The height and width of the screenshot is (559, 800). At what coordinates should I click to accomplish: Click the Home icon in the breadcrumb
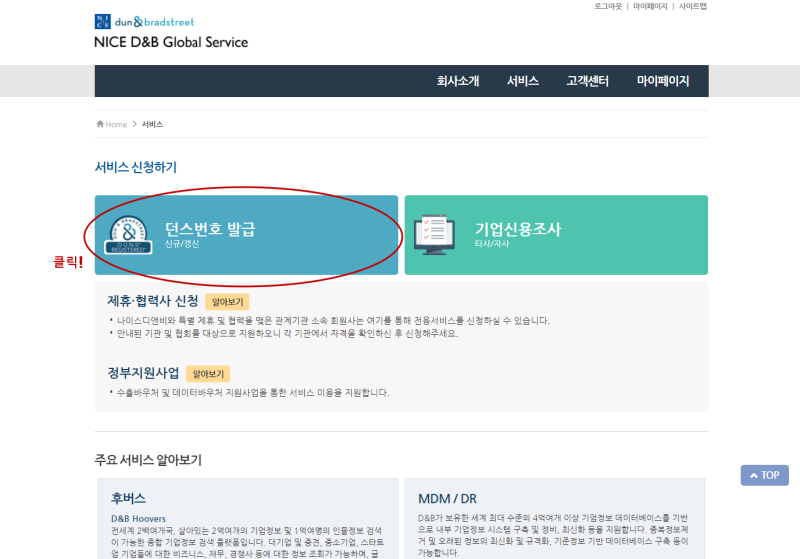(100, 124)
